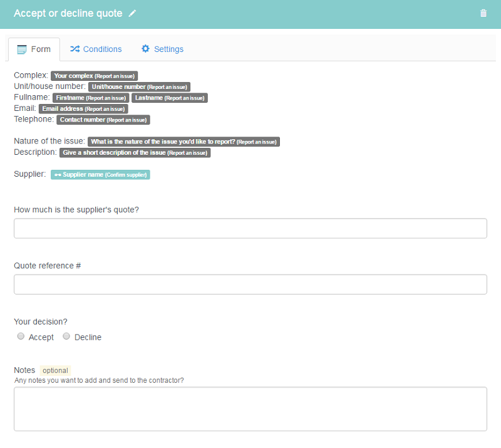Click the 'Supplier:' label
This screenshot has height=448, width=501.
pos(30,174)
